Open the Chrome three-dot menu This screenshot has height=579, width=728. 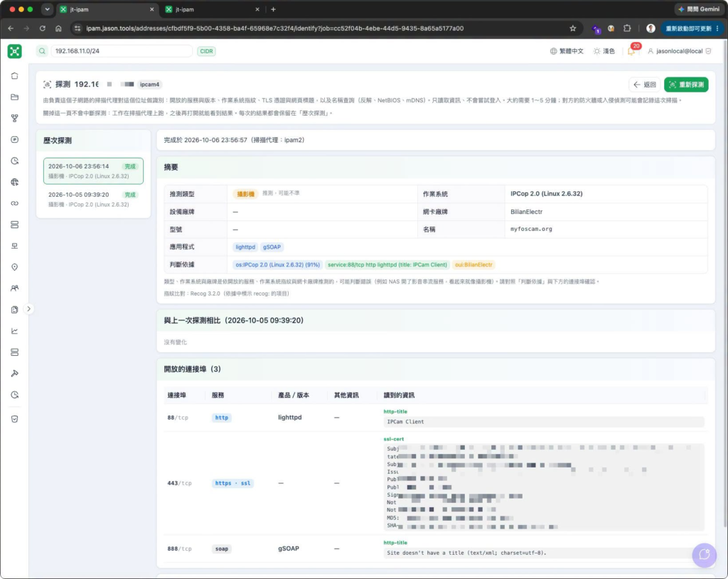pos(717,28)
